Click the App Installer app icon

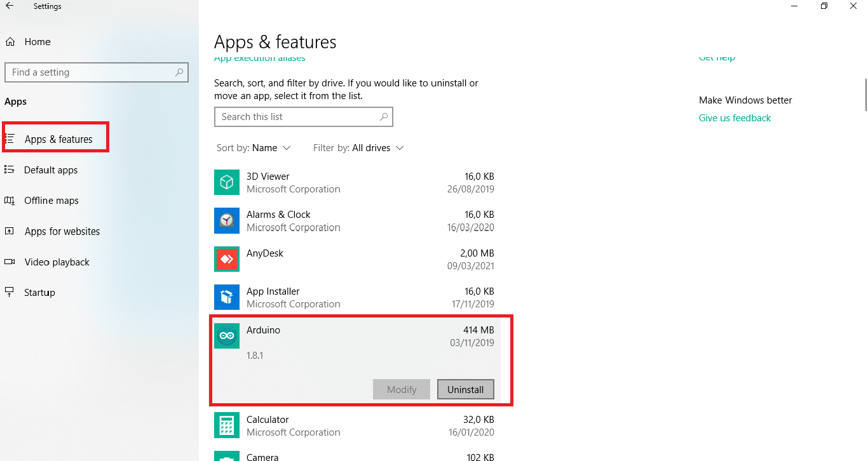227,297
